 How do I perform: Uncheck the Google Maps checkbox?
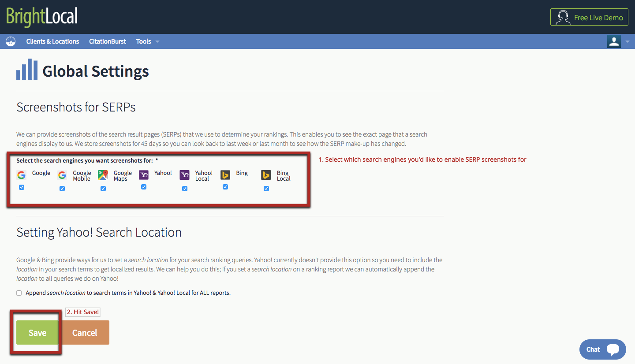(103, 189)
